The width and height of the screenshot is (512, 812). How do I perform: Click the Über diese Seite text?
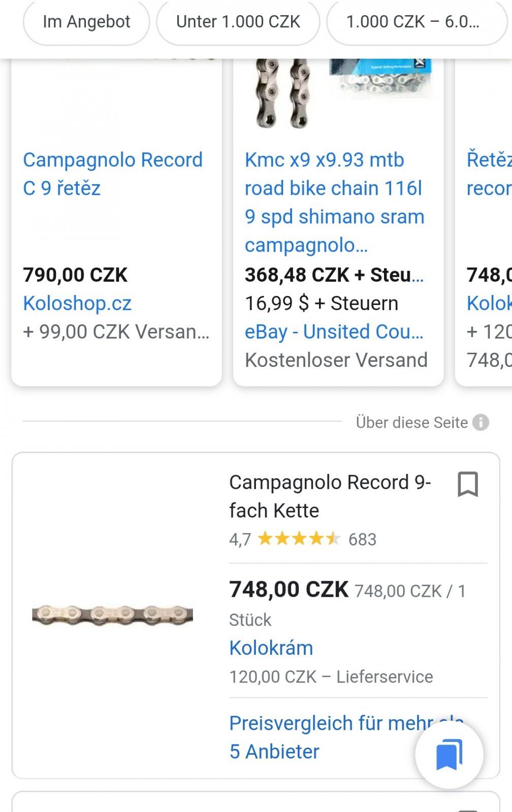411,422
